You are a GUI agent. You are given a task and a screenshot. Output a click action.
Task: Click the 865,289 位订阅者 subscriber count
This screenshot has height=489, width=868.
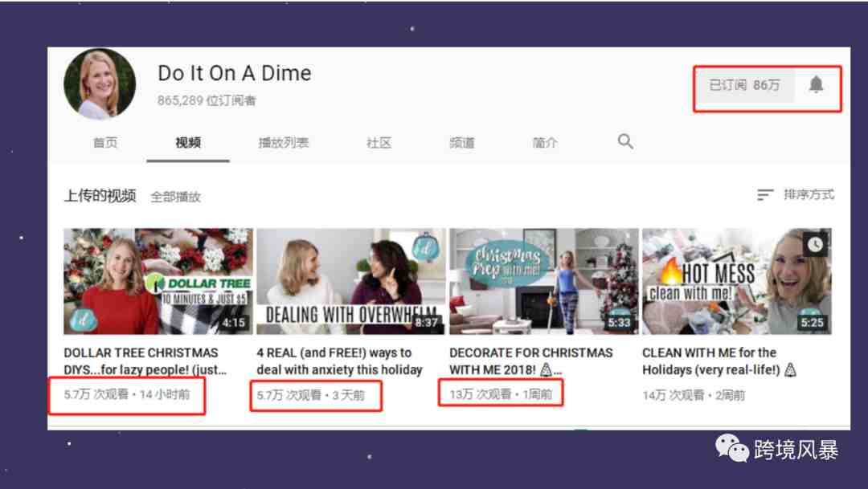coord(207,100)
